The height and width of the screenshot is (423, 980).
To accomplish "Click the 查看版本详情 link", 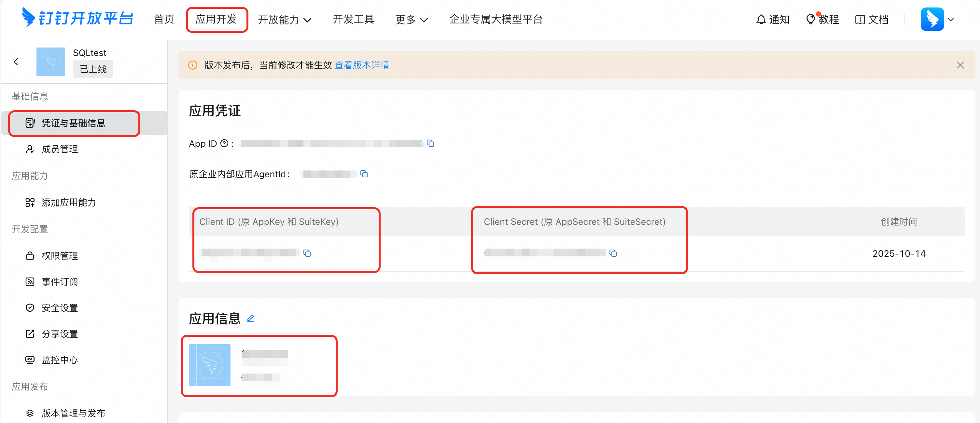I will click(361, 65).
